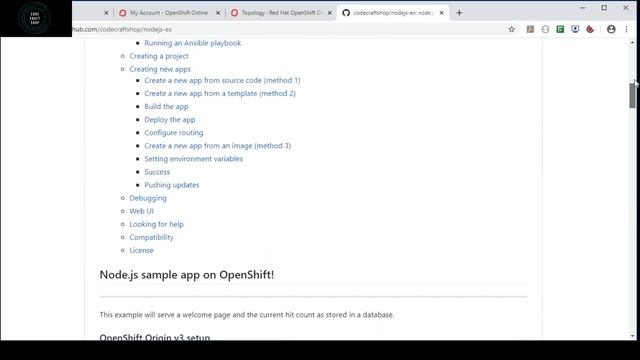
Task: Switch to My Account - OpenShift Online tab
Action: coord(168,13)
